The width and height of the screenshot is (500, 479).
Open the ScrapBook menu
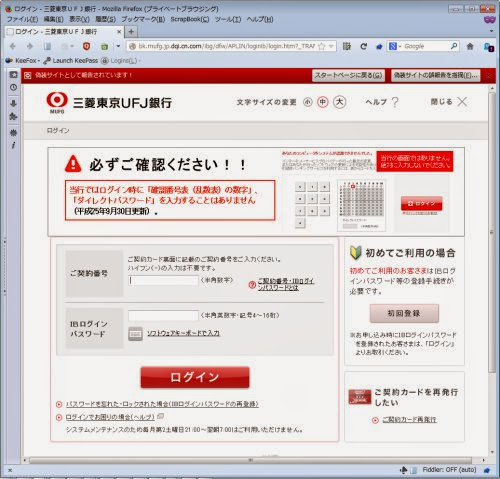pyautogui.click(x=190, y=19)
